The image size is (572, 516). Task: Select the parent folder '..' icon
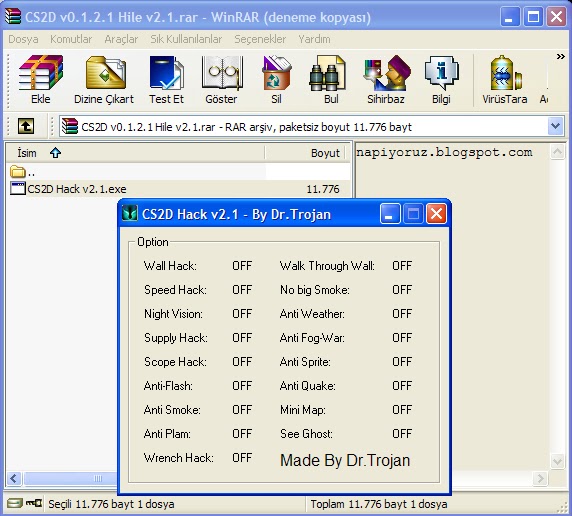pos(18,172)
